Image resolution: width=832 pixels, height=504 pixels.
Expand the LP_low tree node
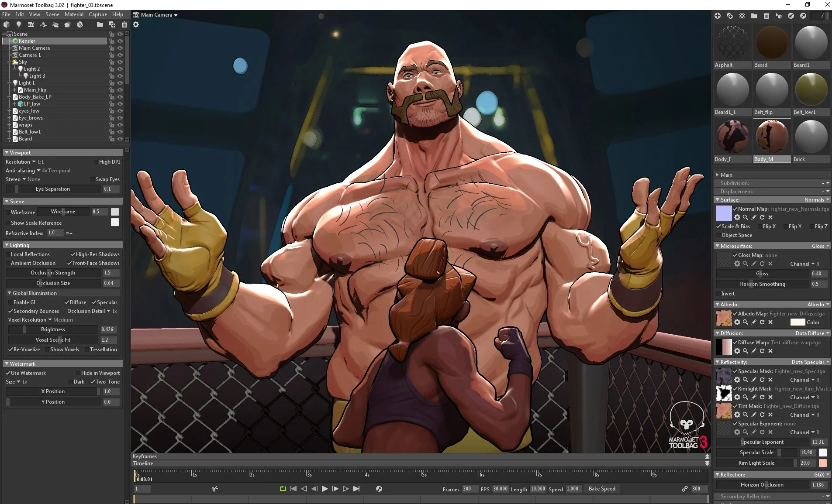tap(14, 104)
